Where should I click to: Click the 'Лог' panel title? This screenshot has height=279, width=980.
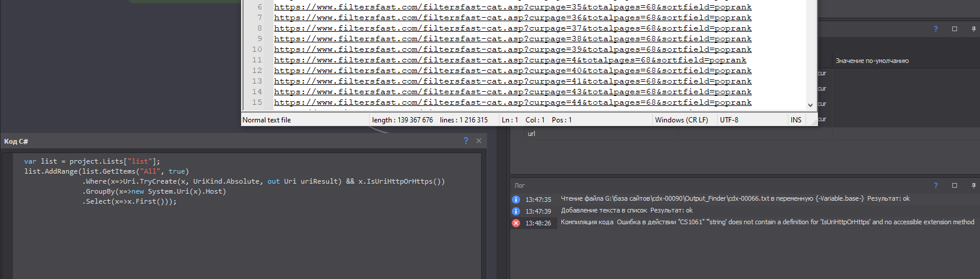click(519, 185)
